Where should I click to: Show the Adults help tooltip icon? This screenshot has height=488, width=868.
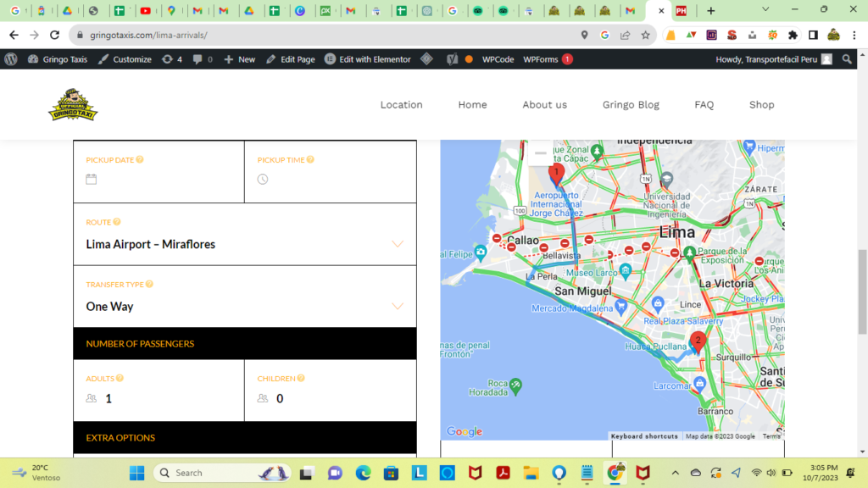tap(120, 379)
